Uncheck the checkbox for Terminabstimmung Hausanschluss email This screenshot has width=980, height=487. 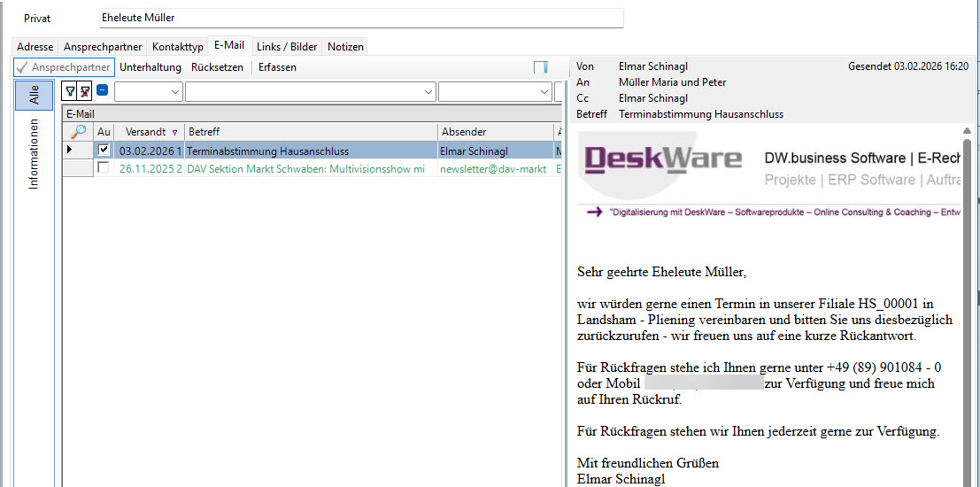pyautogui.click(x=104, y=151)
